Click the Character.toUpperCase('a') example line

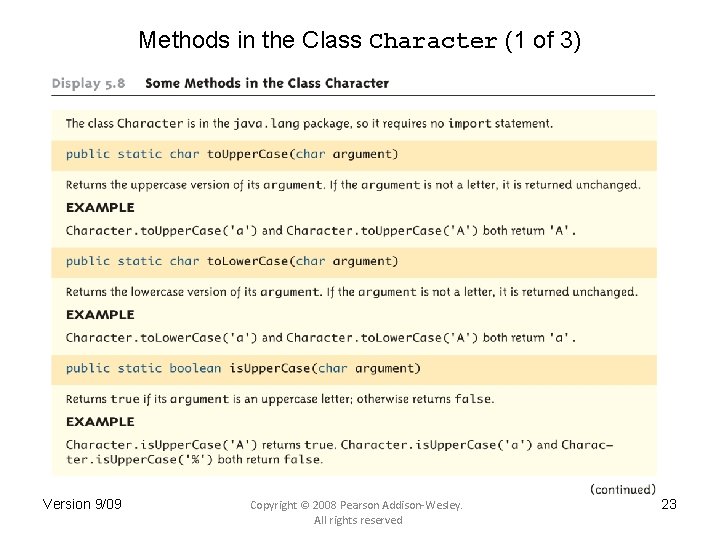pos(321,230)
